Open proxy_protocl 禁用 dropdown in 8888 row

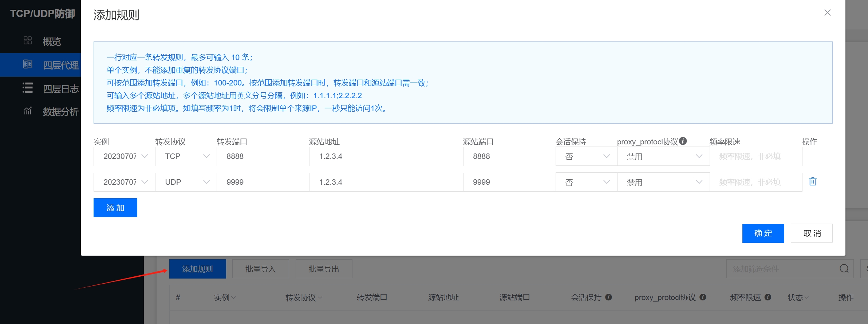[x=663, y=156]
